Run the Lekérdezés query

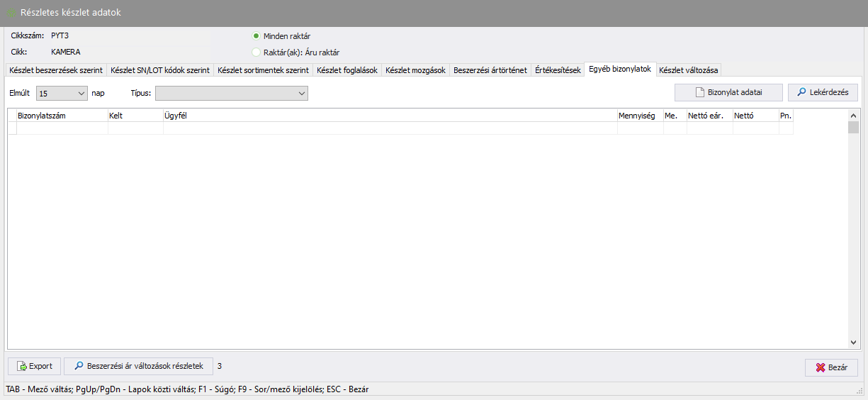(x=823, y=92)
